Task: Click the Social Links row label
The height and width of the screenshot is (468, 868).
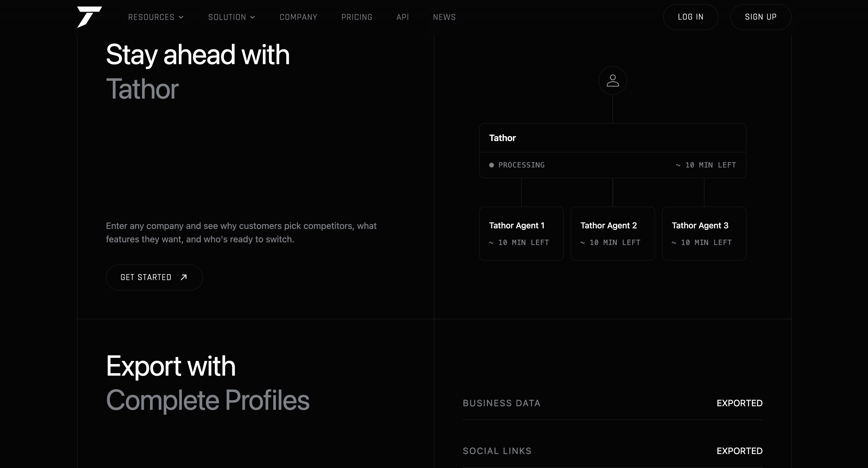Action: [x=497, y=451]
